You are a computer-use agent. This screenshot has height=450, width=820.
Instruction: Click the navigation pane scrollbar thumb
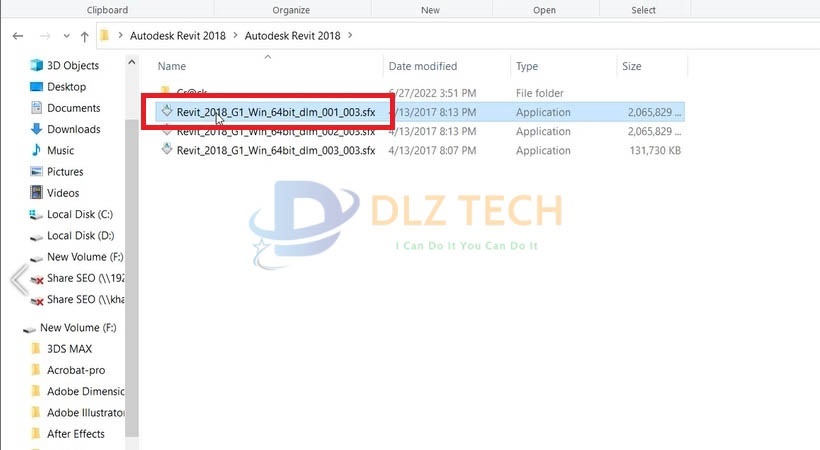click(132, 277)
